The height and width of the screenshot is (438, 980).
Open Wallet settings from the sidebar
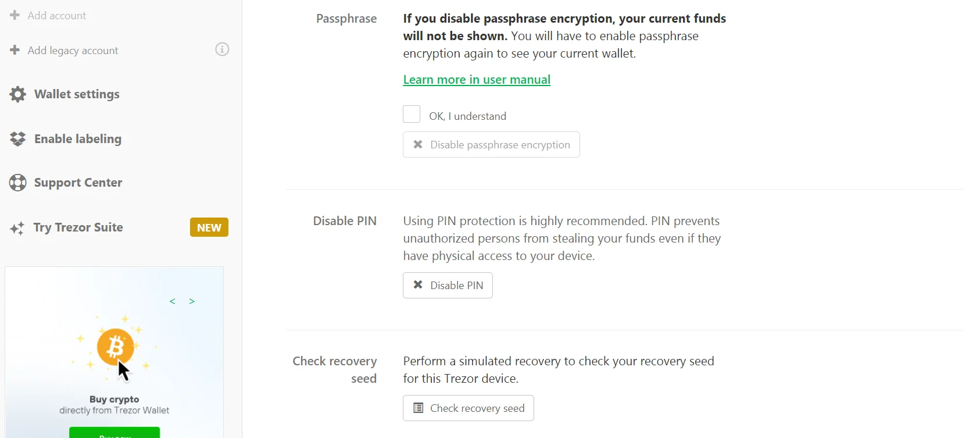click(77, 94)
